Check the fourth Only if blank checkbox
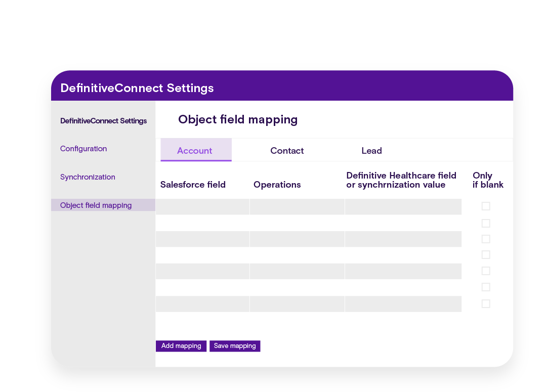This screenshot has width=547, height=392. click(486, 254)
